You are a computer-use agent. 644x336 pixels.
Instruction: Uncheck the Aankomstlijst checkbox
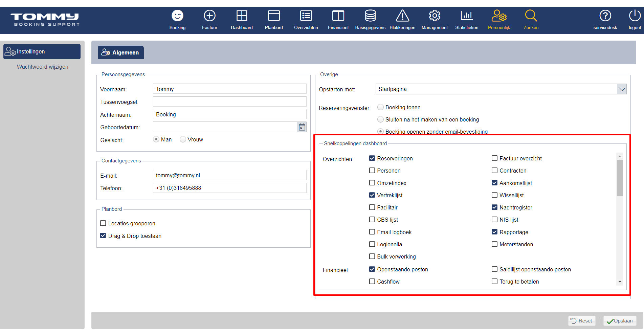click(494, 183)
